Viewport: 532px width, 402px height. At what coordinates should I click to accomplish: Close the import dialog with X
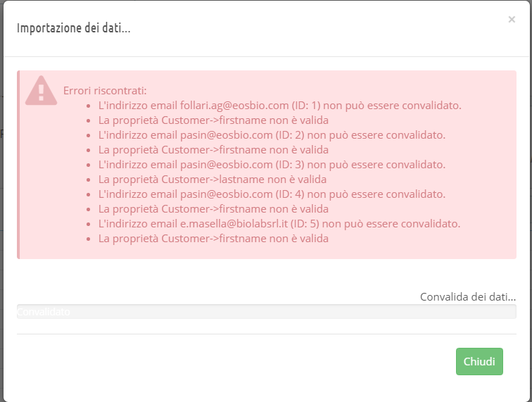pos(512,20)
